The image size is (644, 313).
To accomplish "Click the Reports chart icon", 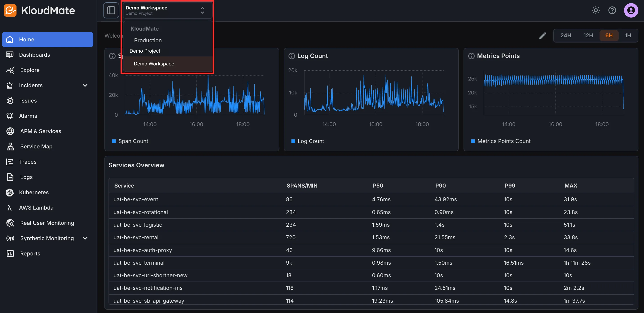I will pos(10,253).
